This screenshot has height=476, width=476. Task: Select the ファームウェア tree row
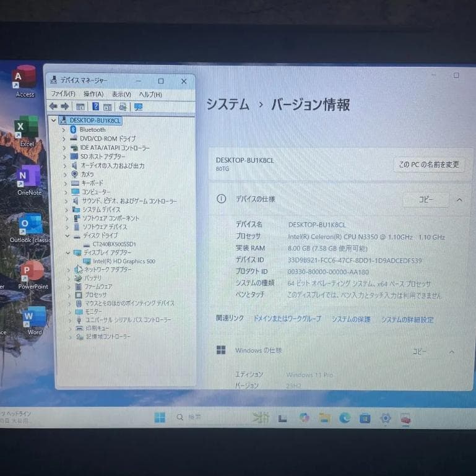(98, 286)
